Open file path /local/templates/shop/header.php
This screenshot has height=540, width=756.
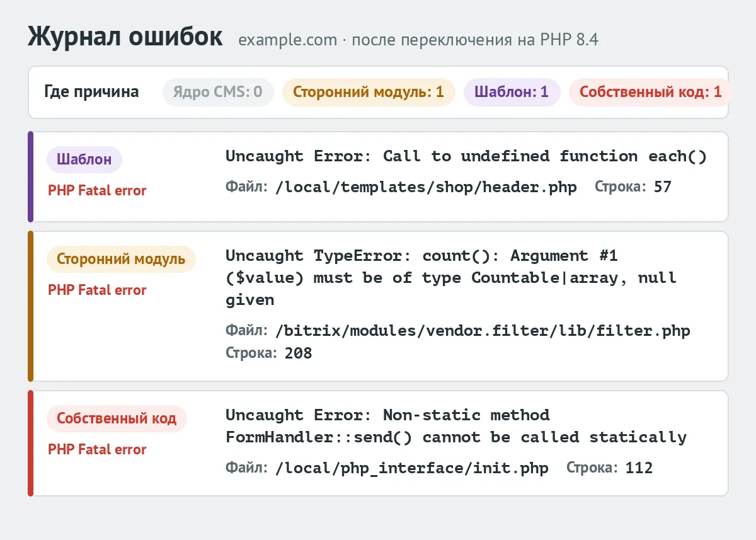427,187
